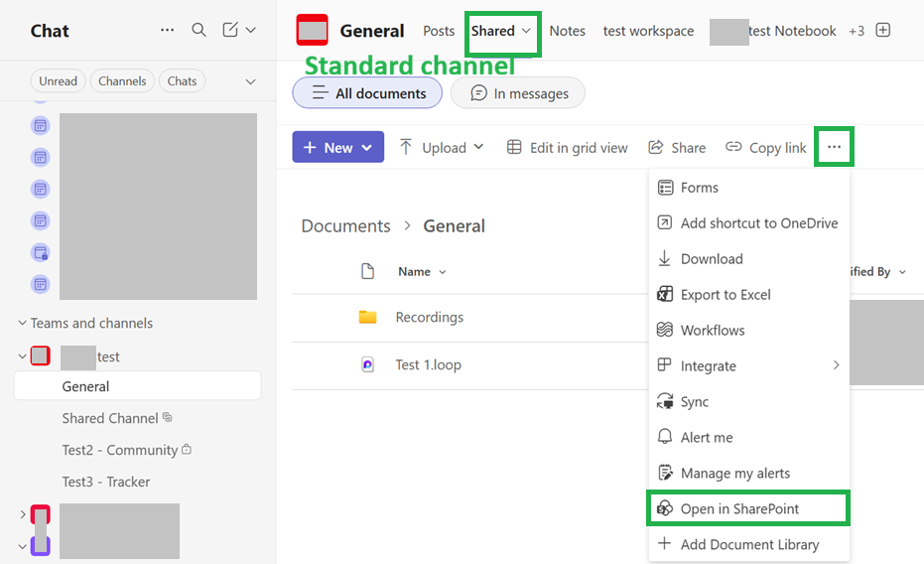Click the search magnifier icon in Chat
This screenshot has height=564, width=924.
(x=199, y=30)
